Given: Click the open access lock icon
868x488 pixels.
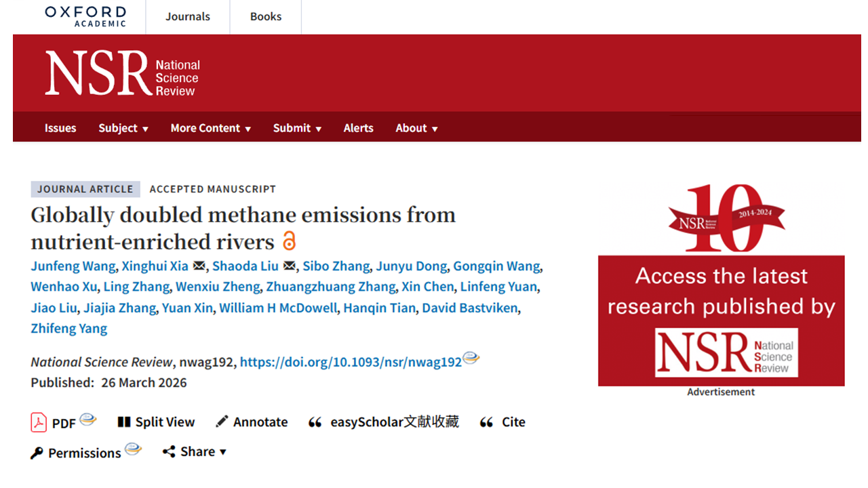Looking at the screenshot, I should coord(290,241).
